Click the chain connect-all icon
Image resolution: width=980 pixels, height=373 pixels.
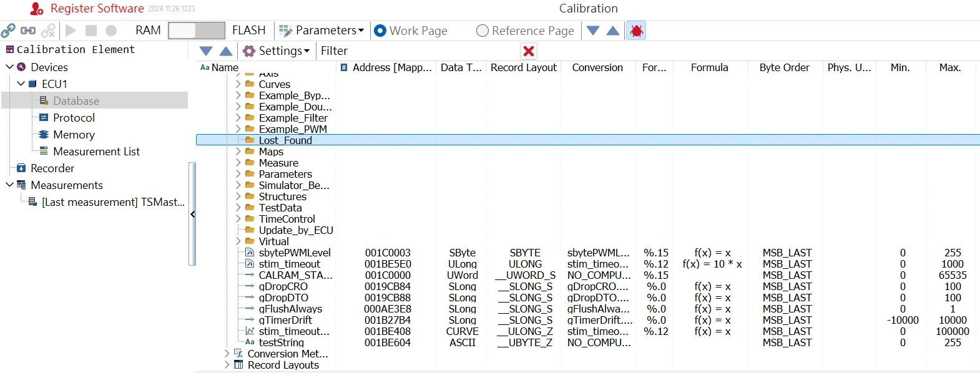coord(28,30)
